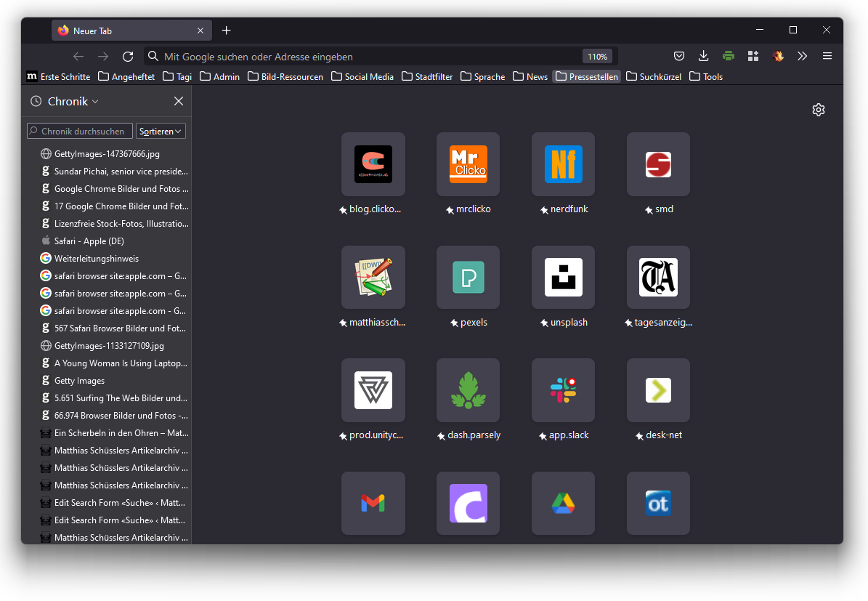
Task: Open the Slack shortcut tile
Action: coord(563,390)
